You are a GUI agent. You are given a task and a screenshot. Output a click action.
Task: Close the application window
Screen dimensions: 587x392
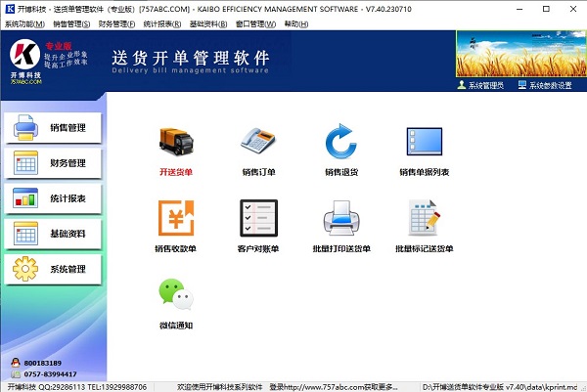click(573, 9)
